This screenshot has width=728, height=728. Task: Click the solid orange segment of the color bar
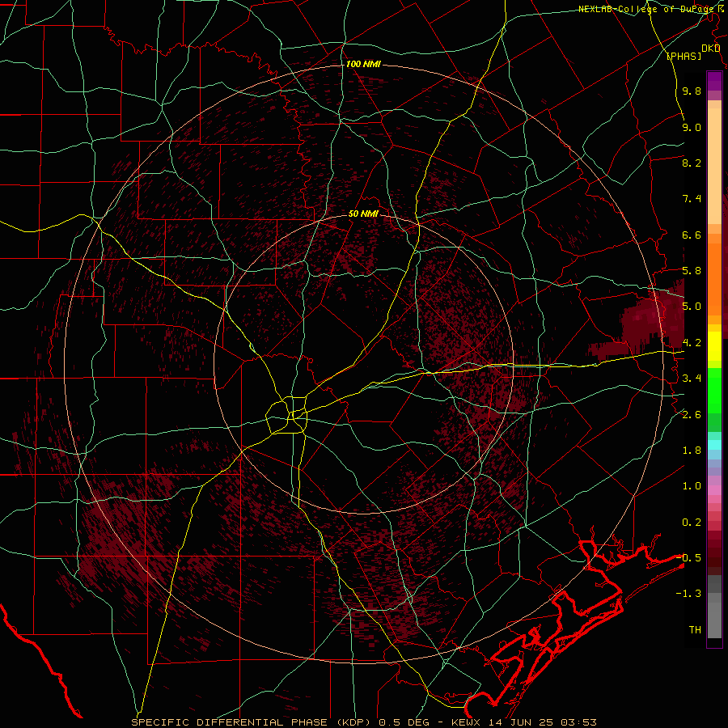click(x=714, y=280)
